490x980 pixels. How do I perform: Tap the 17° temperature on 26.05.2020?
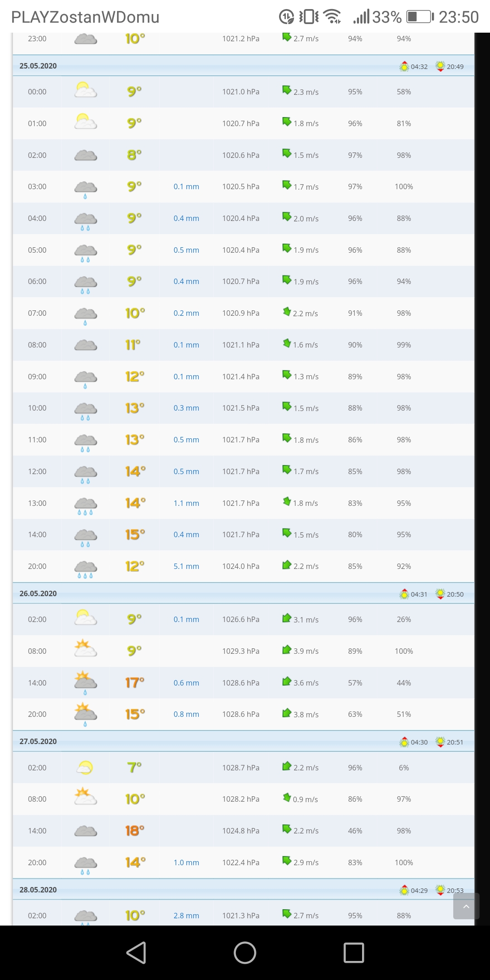click(x=135, y=682)
